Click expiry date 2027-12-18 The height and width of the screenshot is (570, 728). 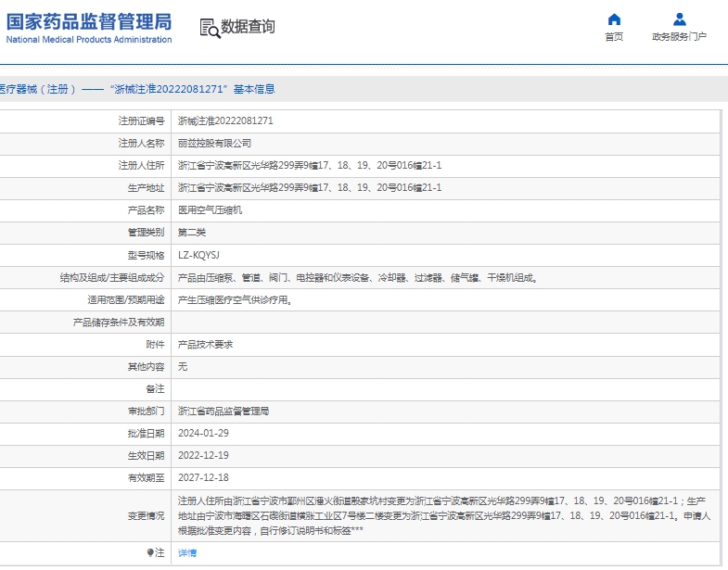point(203,477)
